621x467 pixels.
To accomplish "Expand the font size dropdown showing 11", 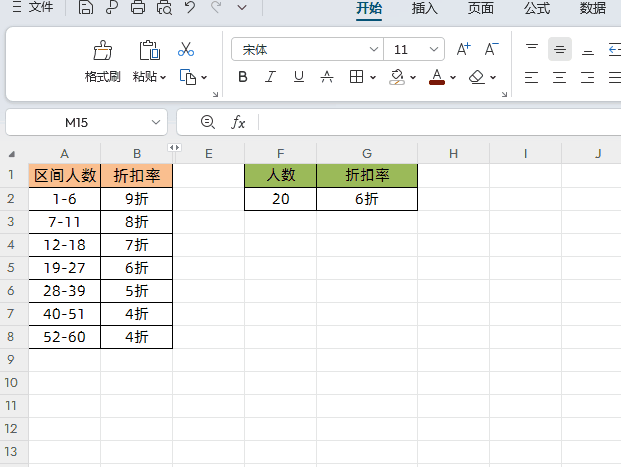I will pyautogui.click(x=434, y=49).
